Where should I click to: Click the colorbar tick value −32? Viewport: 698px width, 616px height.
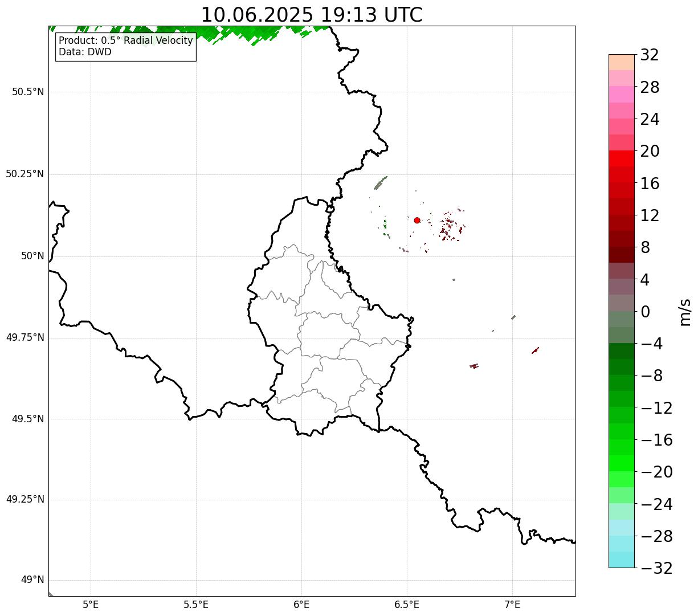(x=656, y=568)
